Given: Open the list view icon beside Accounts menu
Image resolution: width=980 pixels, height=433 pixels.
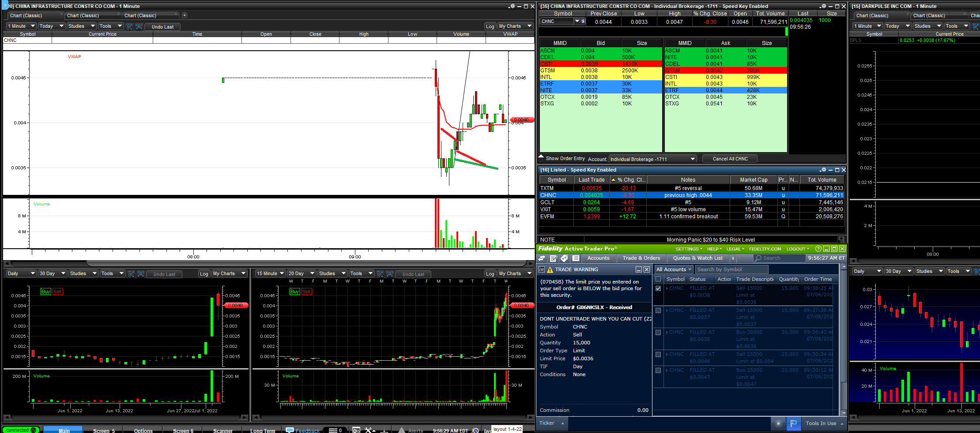Looking at the screenshot, I should pyautogui.click(x=576, y=258).
